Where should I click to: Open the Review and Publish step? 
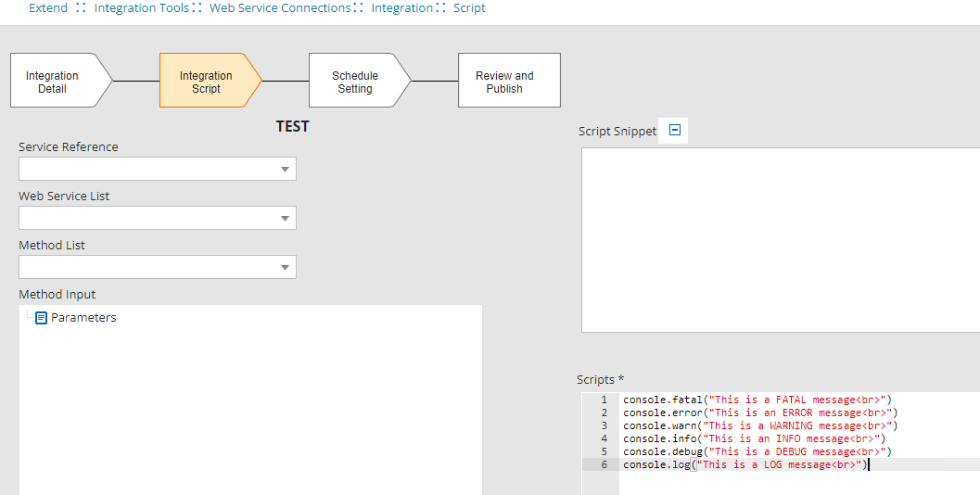point(504,82)
